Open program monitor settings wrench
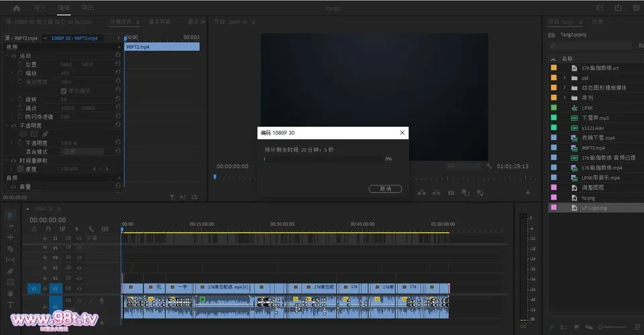 (x=489, y=166)
